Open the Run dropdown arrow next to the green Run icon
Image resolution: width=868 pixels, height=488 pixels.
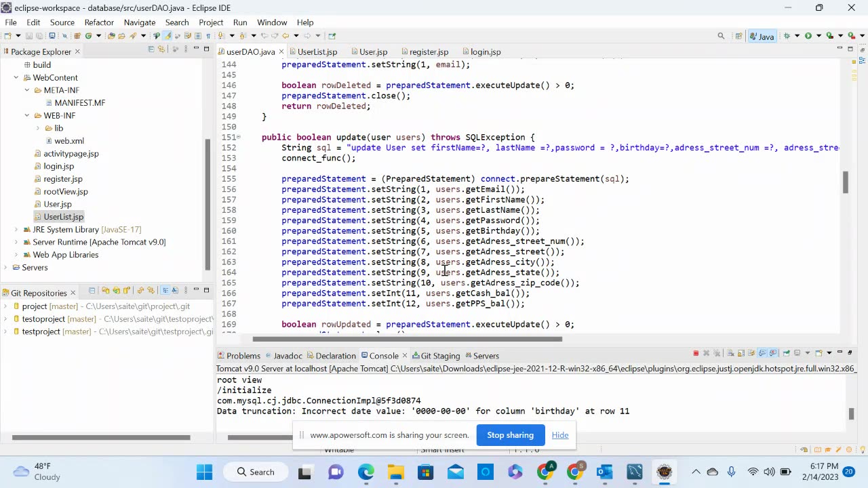coord(818,36)
